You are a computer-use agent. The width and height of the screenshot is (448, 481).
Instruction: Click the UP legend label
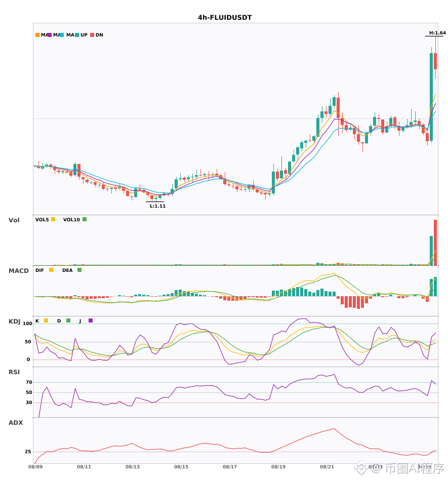[x=84, y=35]
